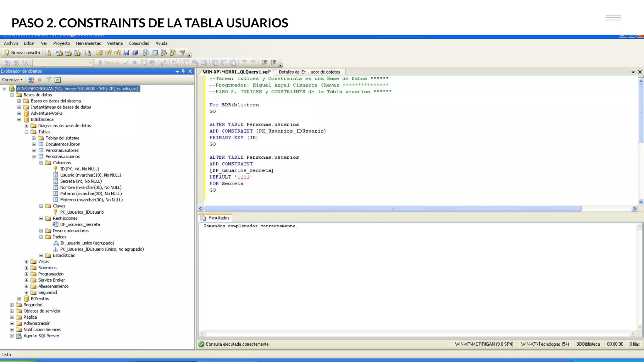Click the disconnect server icon in Object Explorer

[x=31, y=80]
